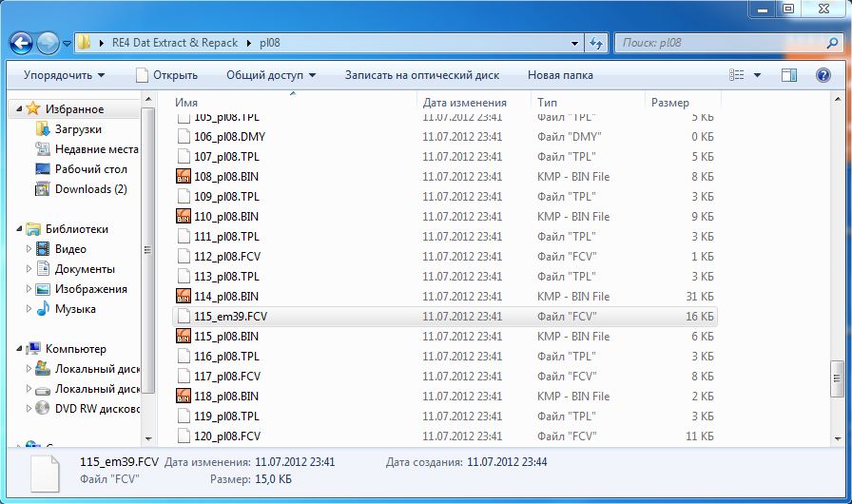Image resolution: width=852 pixels, height=504 pixels.
Task: Open the view options dropdown arrow
Action: click(758, 75)
